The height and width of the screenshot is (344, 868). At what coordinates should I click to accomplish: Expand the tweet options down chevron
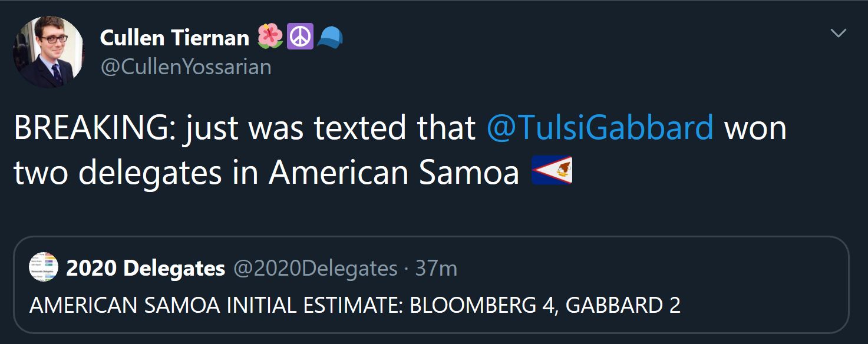point(839,34)
